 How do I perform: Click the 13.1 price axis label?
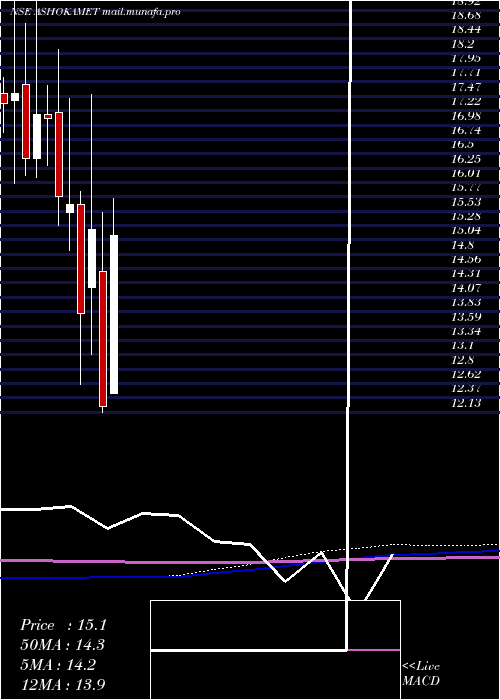click(x=463, y=346)
